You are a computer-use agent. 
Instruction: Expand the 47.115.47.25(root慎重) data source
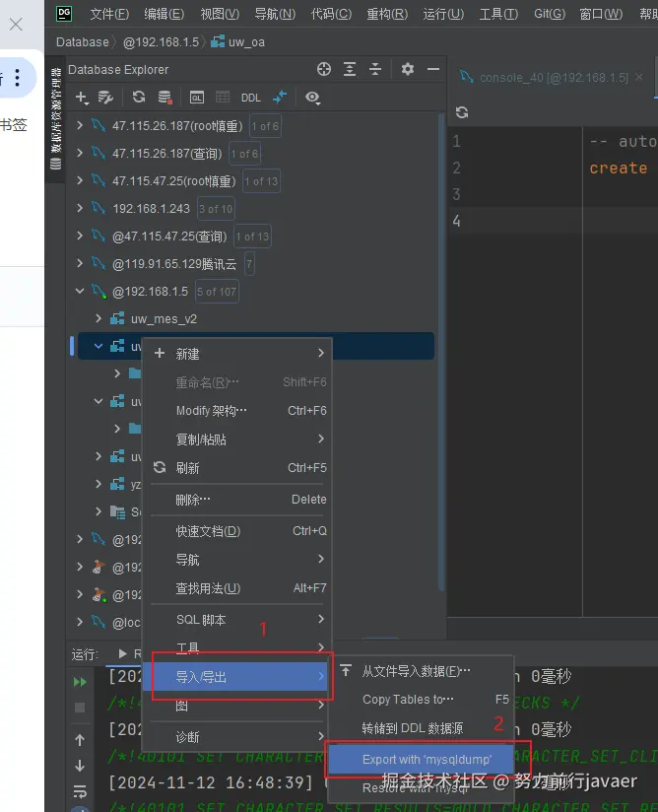tap(79, 180)
